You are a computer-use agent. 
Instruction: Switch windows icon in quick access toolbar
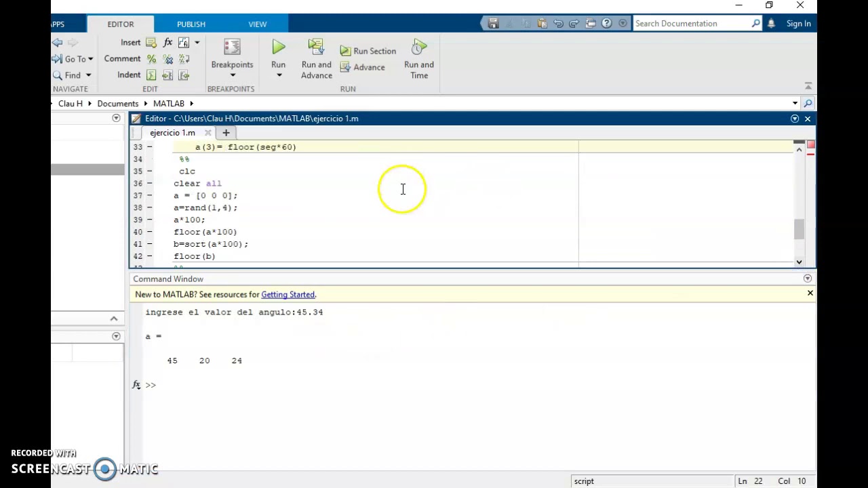591,24
